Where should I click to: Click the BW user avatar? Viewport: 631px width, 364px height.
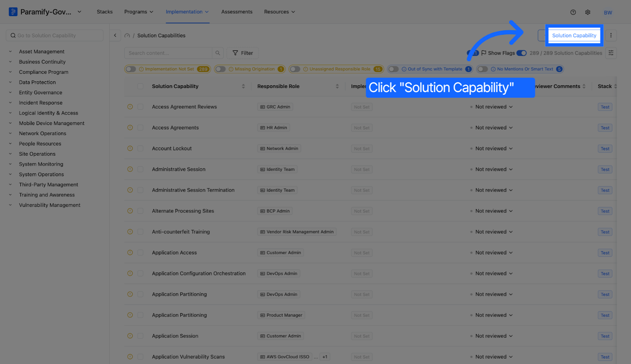pyautogui.click(x=608, y=12)
